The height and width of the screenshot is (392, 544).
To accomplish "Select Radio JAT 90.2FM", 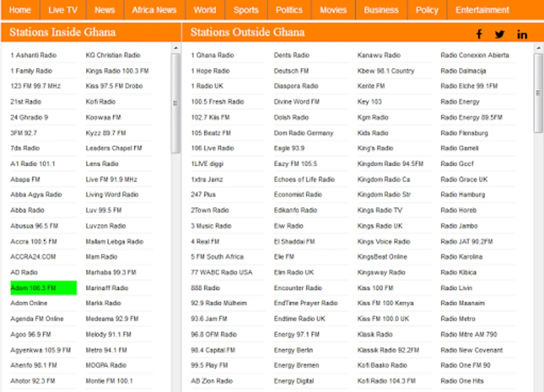I will pyautogui.click(x=466, y=241).
